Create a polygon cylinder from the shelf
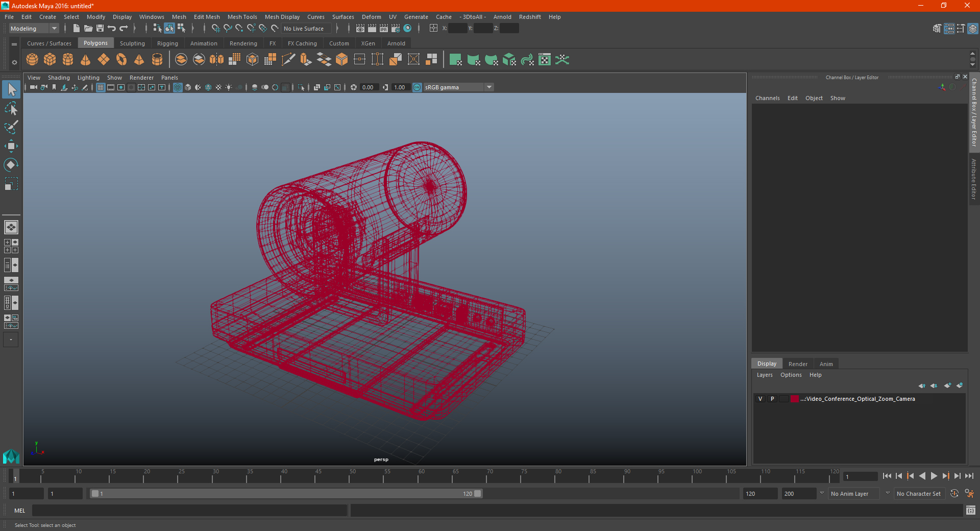Image resolution: width=980 pixels, height=531 pixels. coord(68,60)
